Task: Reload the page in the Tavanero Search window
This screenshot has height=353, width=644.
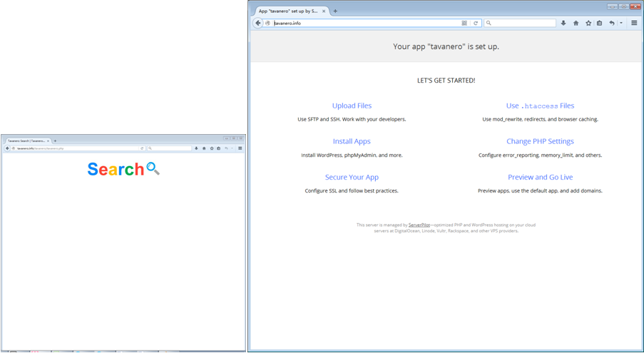Action: [142, 148]
